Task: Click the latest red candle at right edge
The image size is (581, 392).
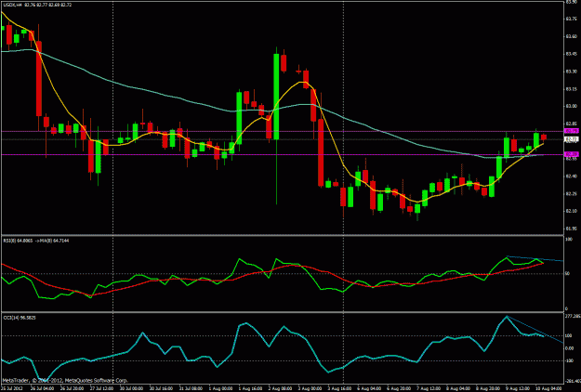Action: 544,137
